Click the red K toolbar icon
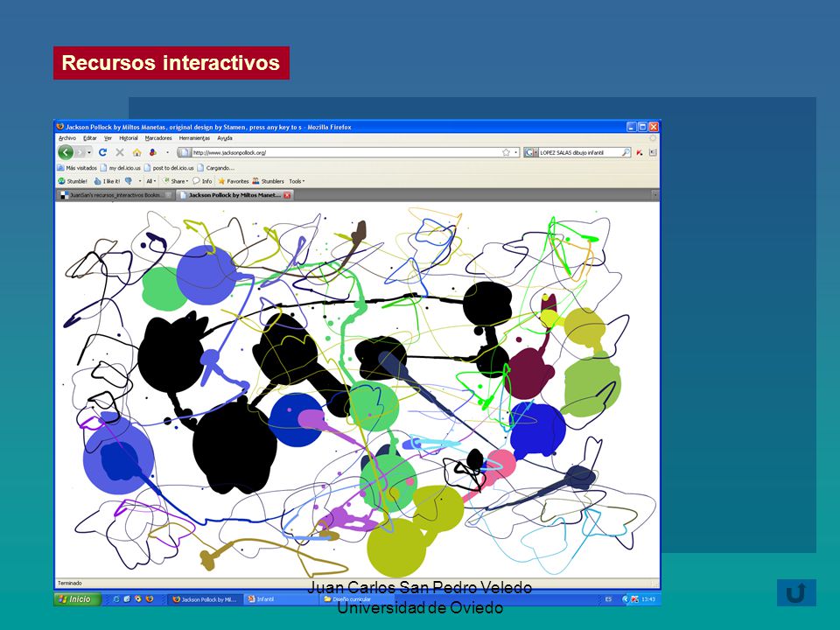This screenshot has width=840, height=630. pyautogui.click(x=639, y=152)
